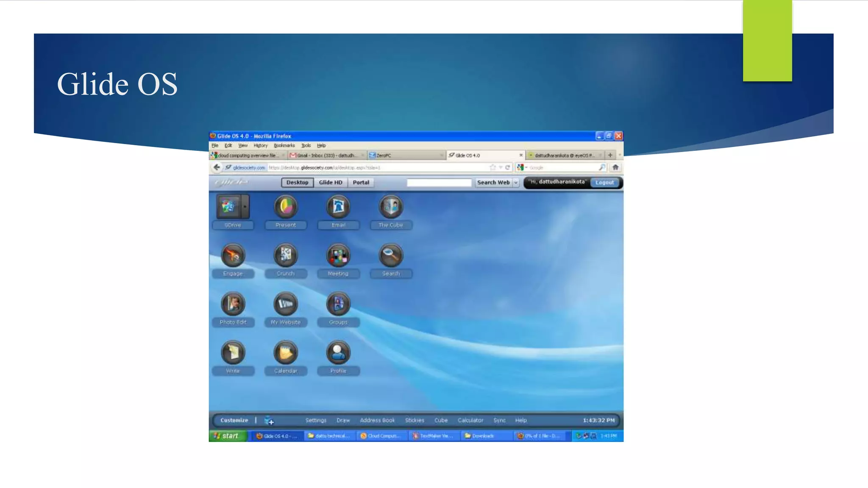This screenshot has width=868, height=488.
Task: Click the Firefox home icon
Action: pyautogui.click(x=615, y=167)
